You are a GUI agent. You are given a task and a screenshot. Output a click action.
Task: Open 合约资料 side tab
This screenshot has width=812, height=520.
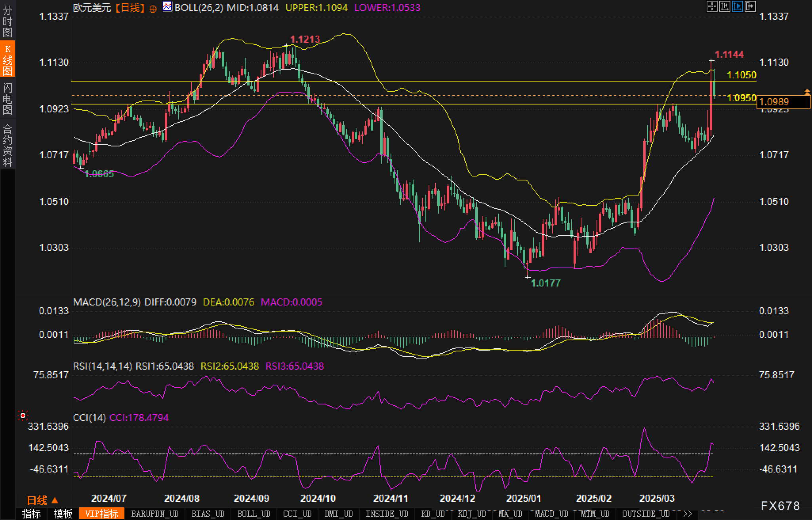tap(8, 145)
